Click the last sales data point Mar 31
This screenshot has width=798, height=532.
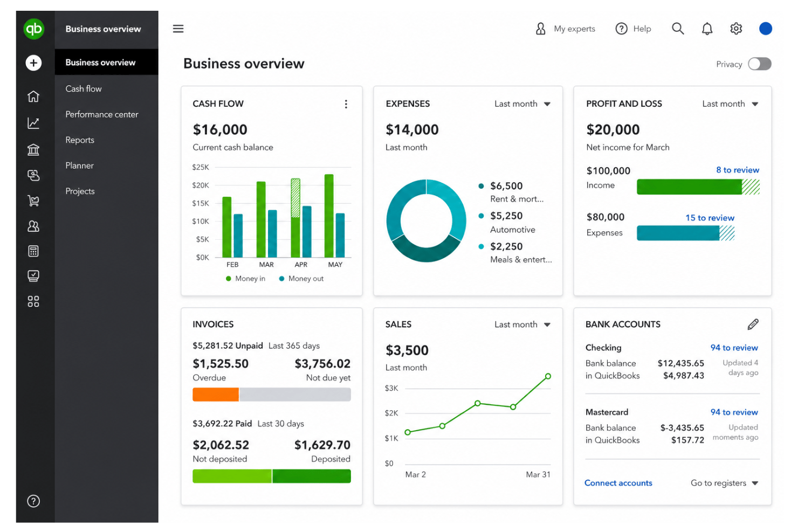pos(548,376)
